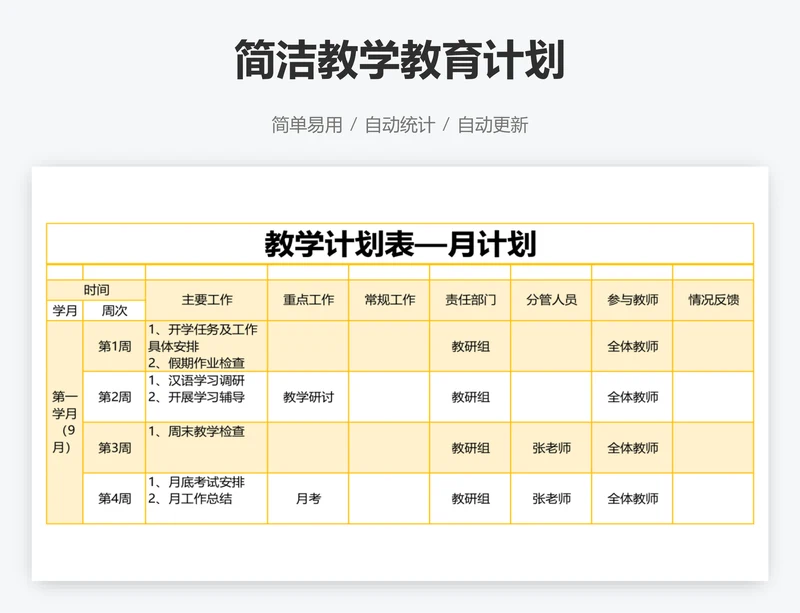Select the 学月 header cell
800x613 pixels.
click(65, 310)
